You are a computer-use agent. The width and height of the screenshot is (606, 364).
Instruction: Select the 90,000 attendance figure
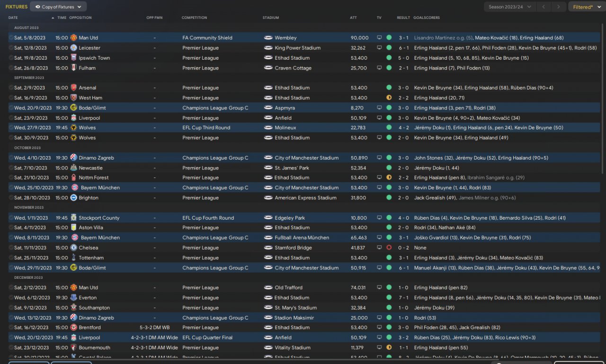point(360,38)
